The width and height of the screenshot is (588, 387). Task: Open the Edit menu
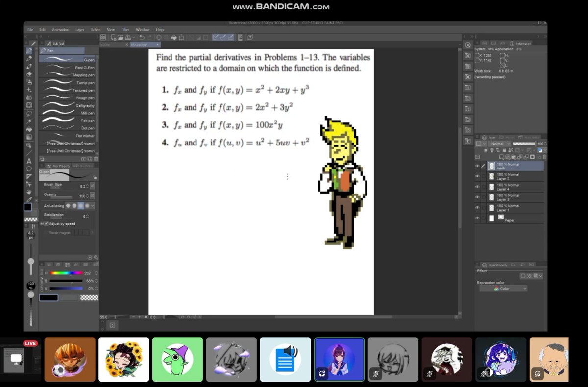coord(42,30)
